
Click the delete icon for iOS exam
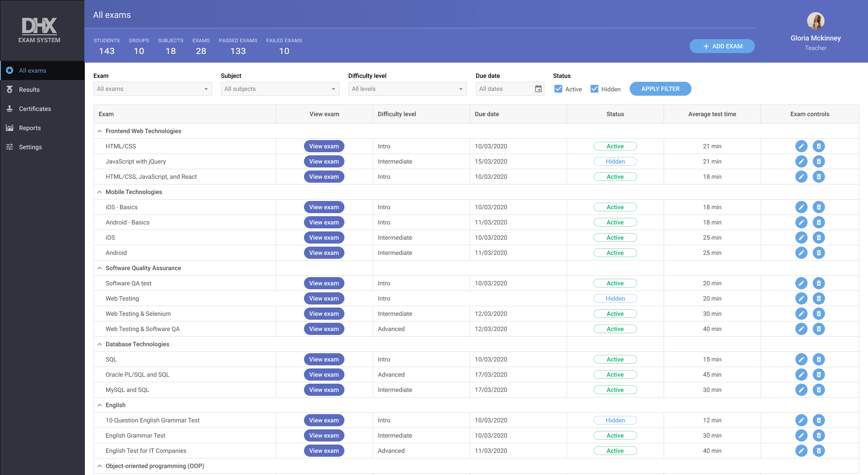click(x=818, y=237)
